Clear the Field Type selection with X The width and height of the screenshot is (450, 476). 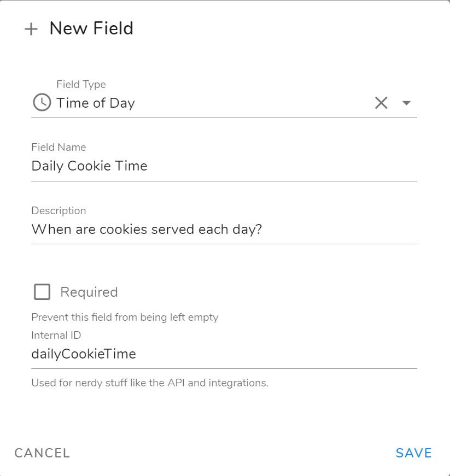(381, 103)
